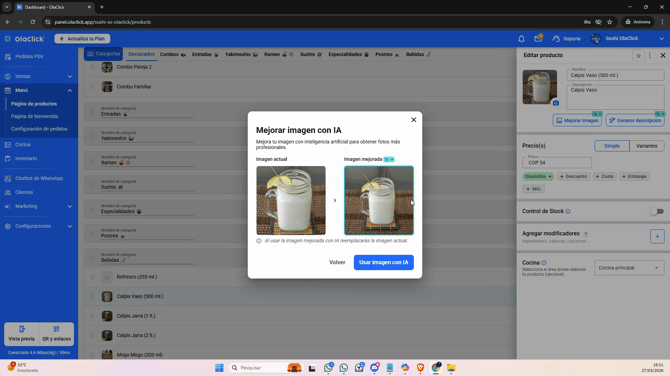The height and width of the screenshot is (376, 670).
Task: Click Vista previa button
Action: coord(21,334)
